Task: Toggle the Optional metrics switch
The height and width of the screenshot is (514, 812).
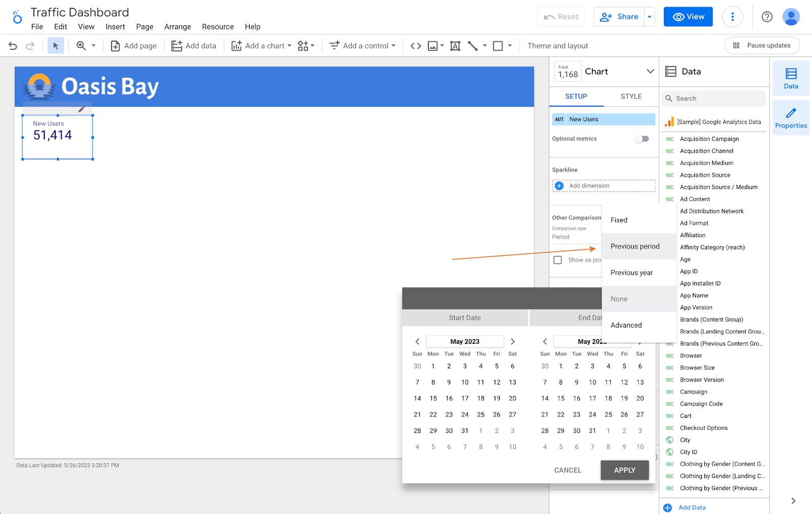Action: tap(642, 139)
